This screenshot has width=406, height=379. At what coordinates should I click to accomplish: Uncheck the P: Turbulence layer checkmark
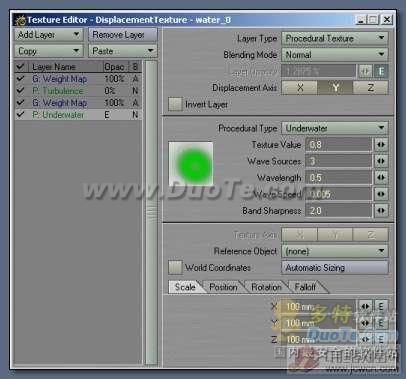point(20,90)
